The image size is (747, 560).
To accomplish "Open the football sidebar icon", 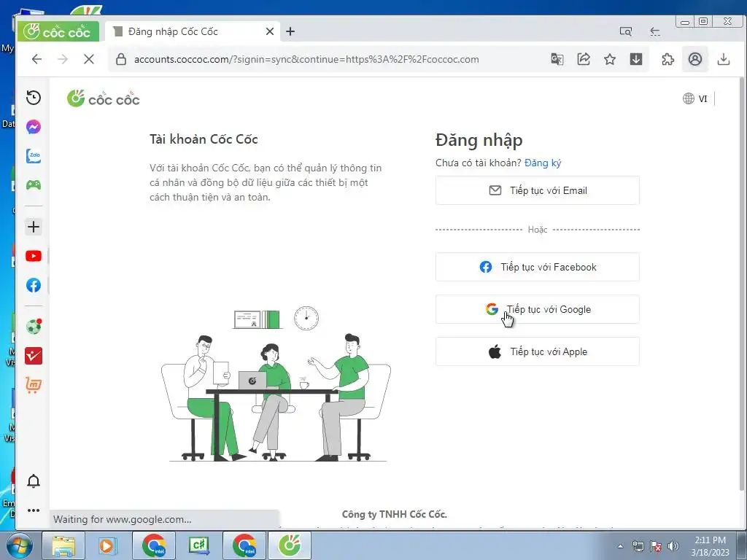I will point(34,327).
